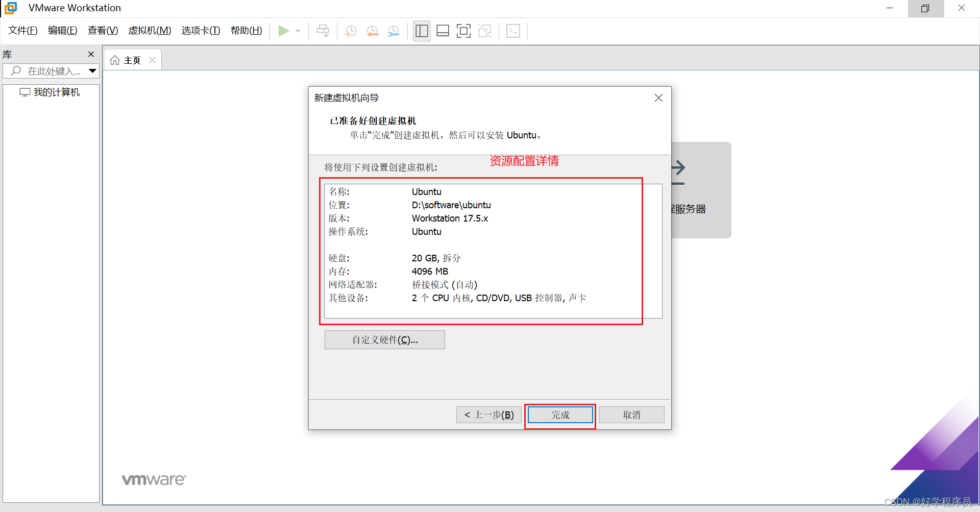Click the 20 GB disk value
This screenshot has width=980, height=512.
[x=436, y=258]
